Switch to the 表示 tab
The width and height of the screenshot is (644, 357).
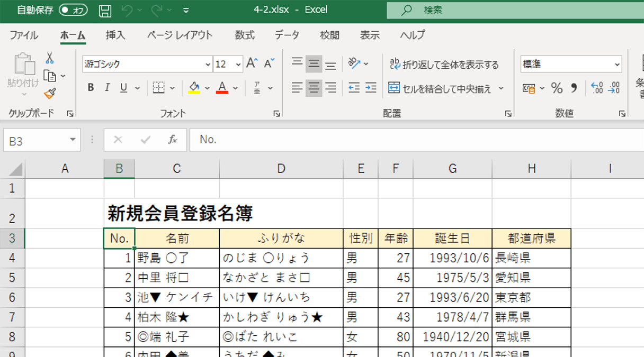[370, 35]
